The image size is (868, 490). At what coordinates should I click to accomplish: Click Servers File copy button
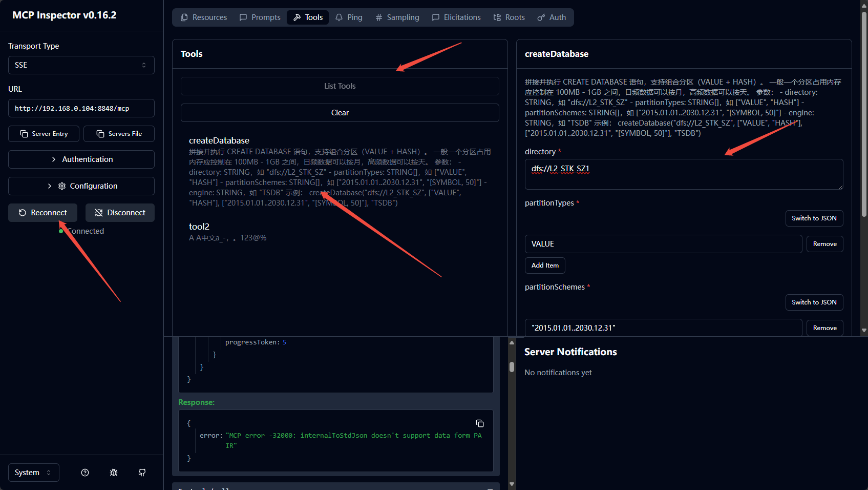coord(119,134)
